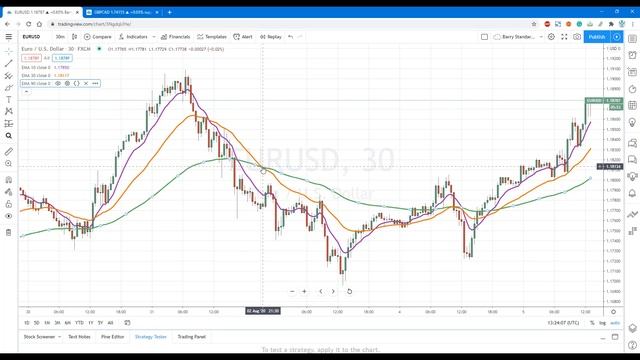640x360 pixels.
Task: Toggle auto scale on price axis
Action: [615, 323]
